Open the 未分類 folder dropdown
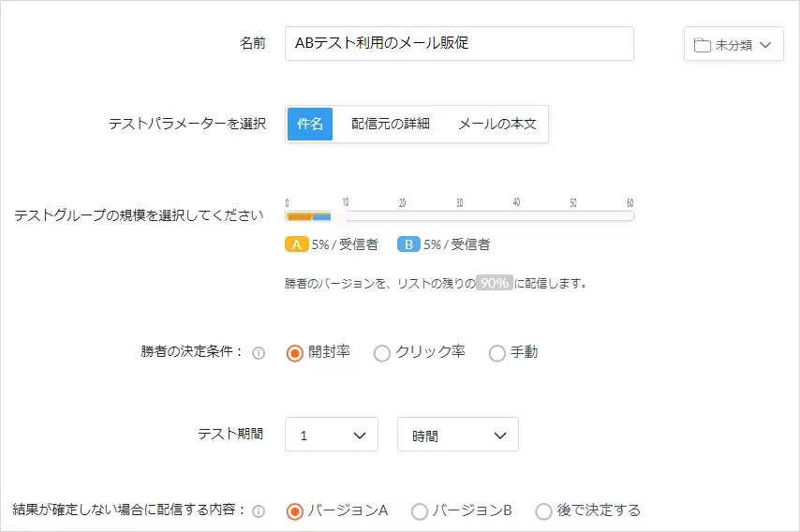Image resolution: width=800 pixels, height=532 pixels. [733, 44]
